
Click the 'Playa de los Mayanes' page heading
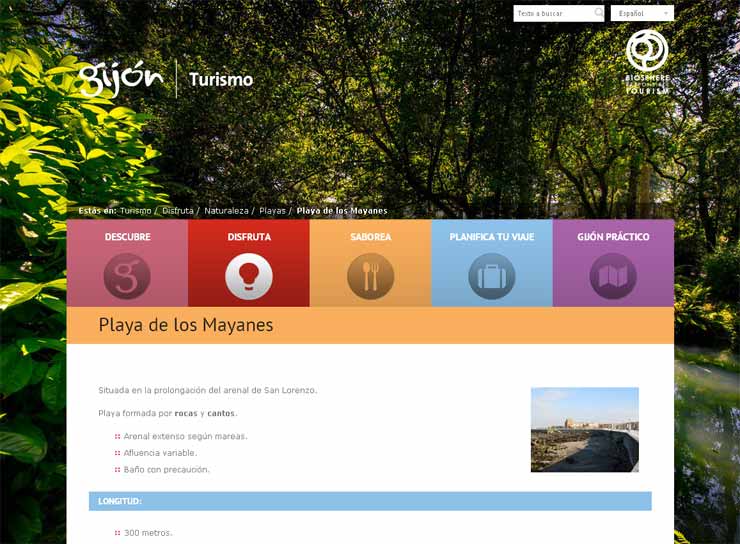pyautogui.click(x=185, y=325)
